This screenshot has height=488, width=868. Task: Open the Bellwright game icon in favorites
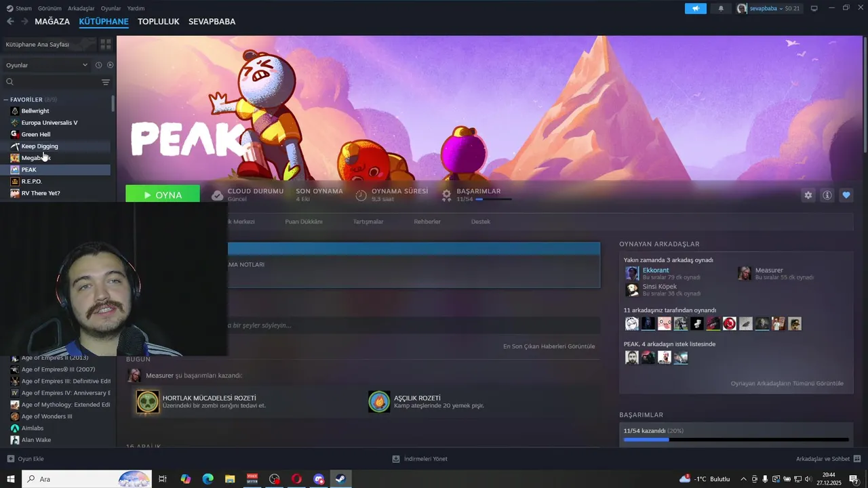point(15,110)
